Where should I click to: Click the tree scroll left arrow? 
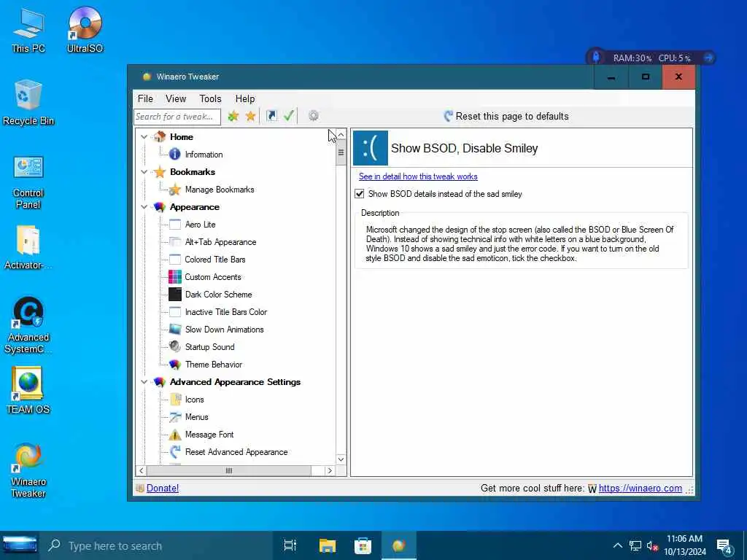pyautogui.click(x=141, y=470)
